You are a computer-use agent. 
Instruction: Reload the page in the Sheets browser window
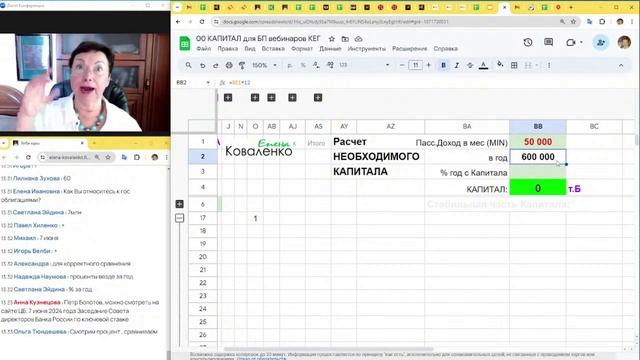[x=202, y=22]
